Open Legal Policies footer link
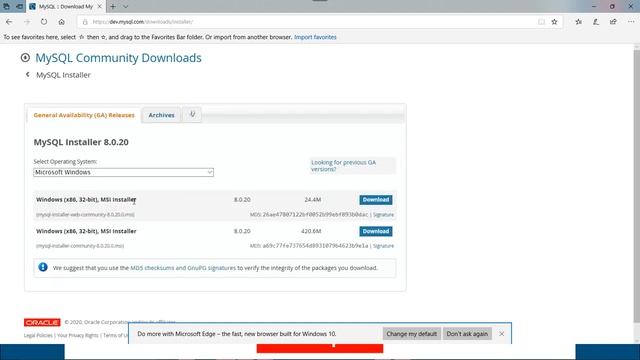Image resolution: width=640 pixels, height=360 pixels. pos(38,336)
